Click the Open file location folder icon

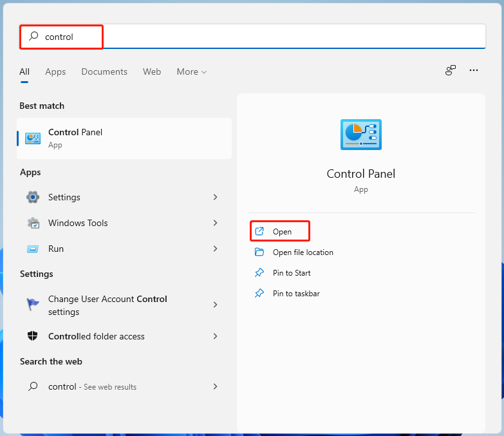259,252
